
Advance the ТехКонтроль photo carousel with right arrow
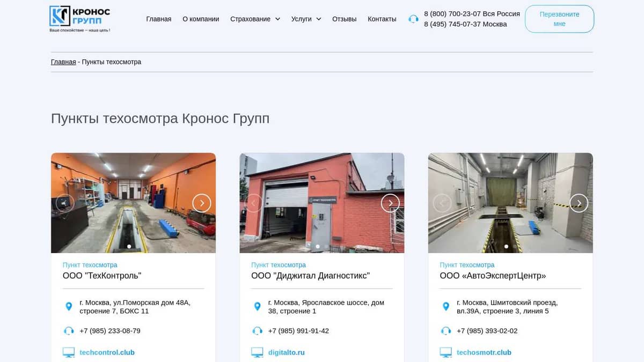[x=202, y=203]
